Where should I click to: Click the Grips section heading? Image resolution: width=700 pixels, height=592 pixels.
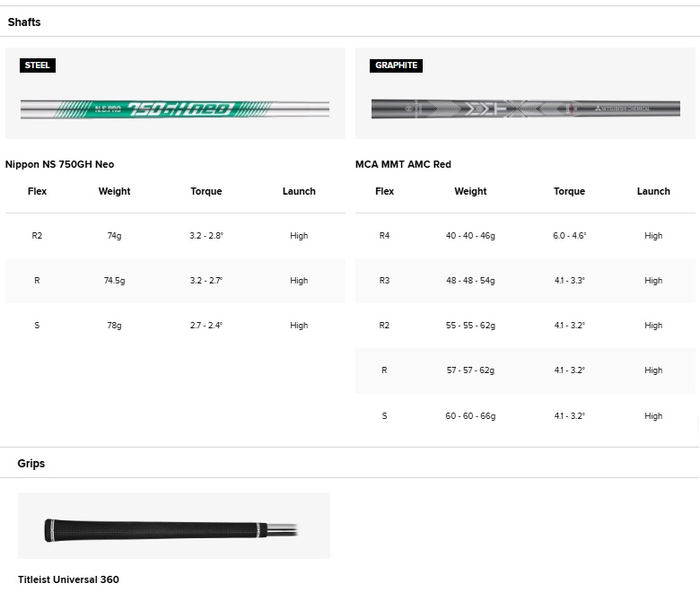click(x=31, y=464)
